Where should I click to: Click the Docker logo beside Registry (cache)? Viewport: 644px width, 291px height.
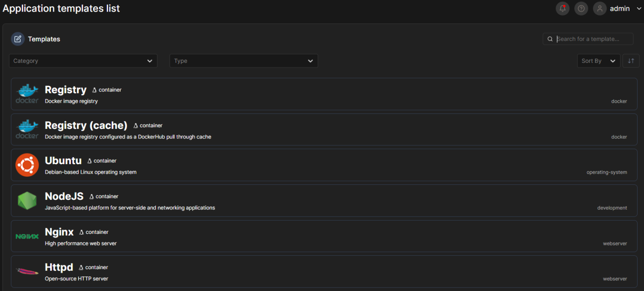coord(27,129)
